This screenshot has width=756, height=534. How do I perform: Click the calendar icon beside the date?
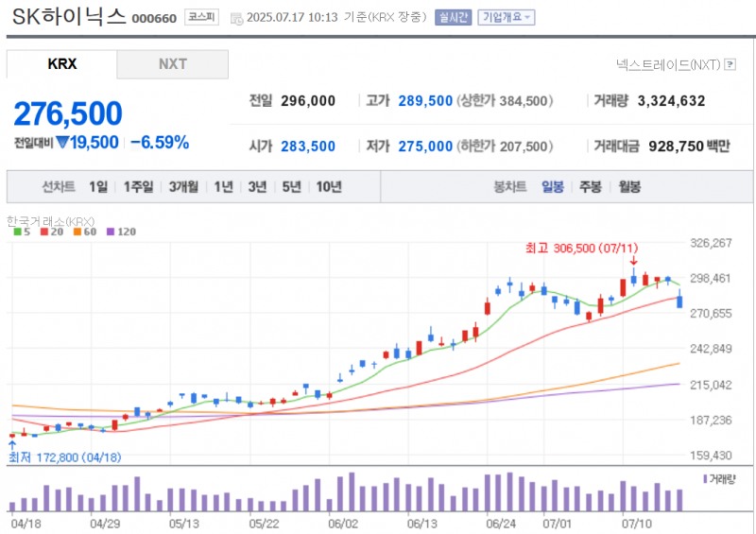click(236, 18)
